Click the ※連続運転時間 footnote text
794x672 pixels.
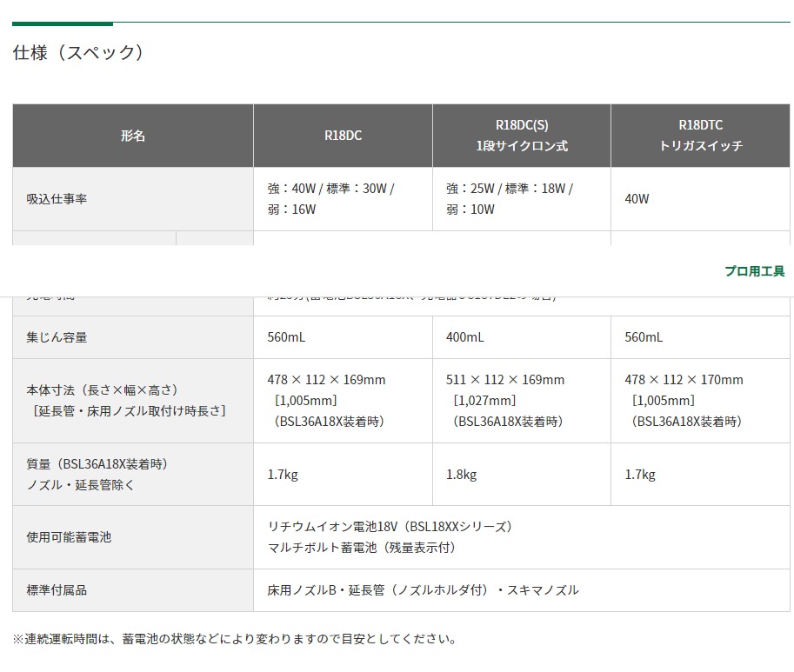pos(234,639)
